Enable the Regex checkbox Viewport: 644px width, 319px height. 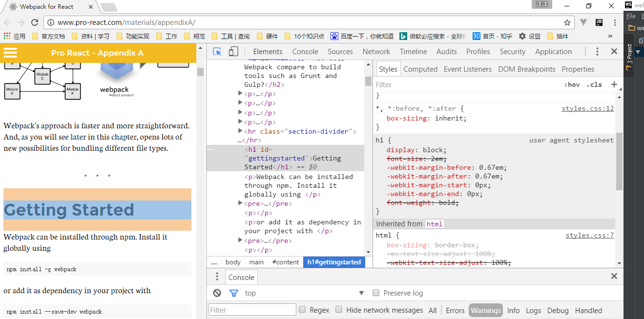302,310
